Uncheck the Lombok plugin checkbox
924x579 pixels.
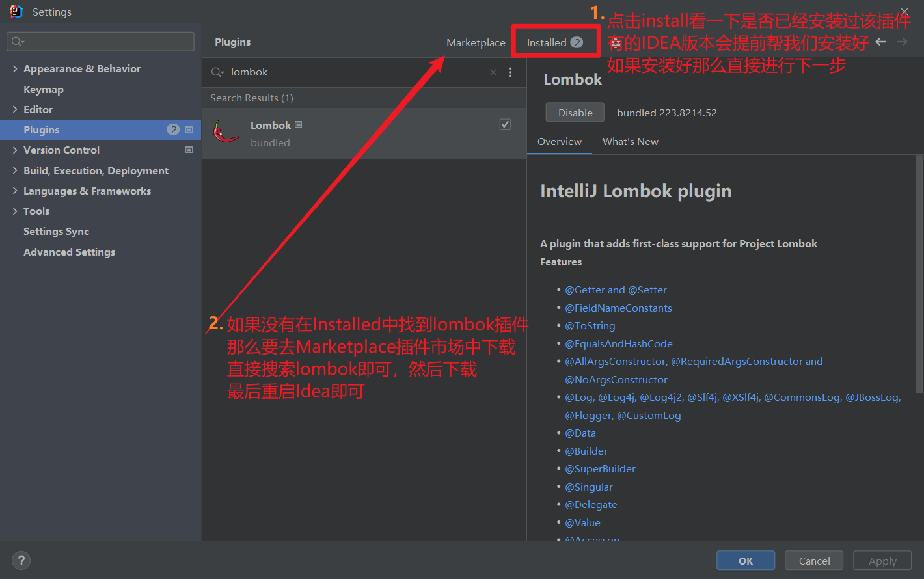coord(505,124)
